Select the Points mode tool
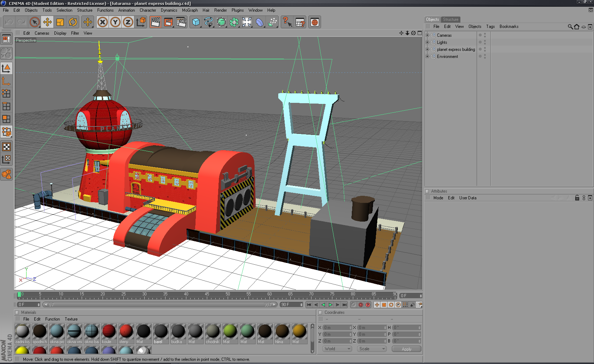 (6, 93)
